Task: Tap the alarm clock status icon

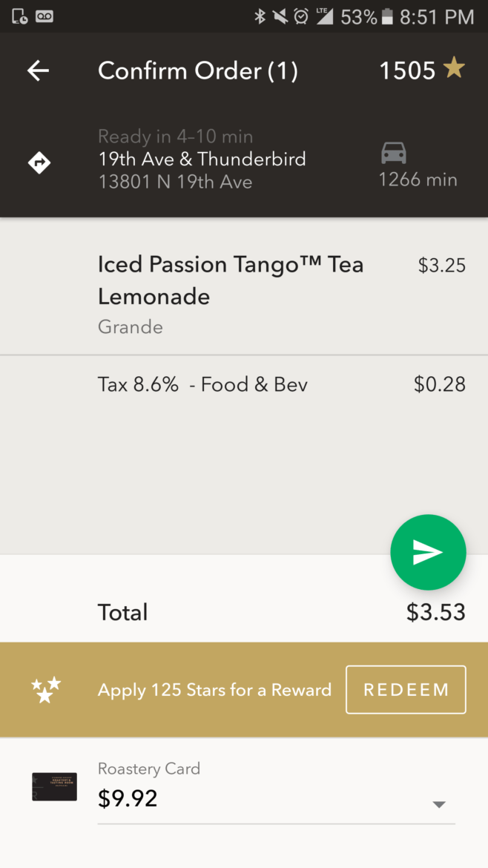Action: coord(301,16)
